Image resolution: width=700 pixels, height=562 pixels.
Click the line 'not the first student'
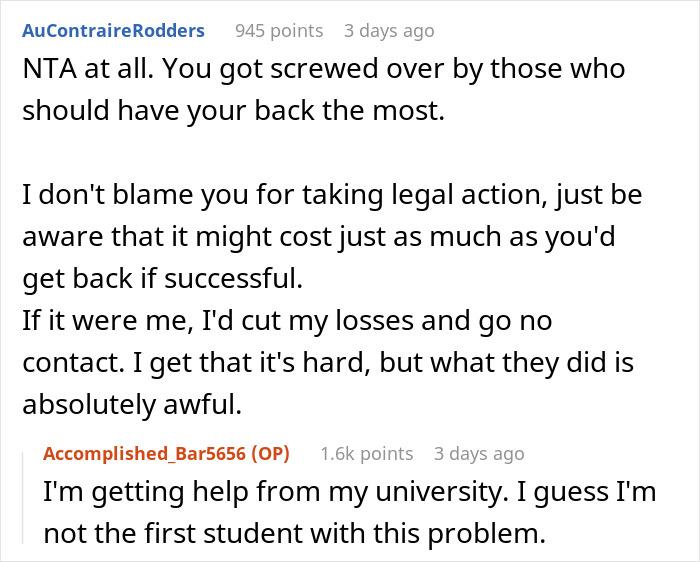[295, 533]
